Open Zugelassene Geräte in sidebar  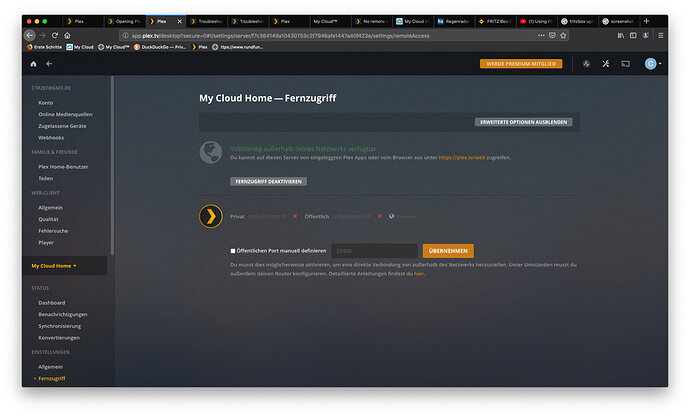(62, 126)
